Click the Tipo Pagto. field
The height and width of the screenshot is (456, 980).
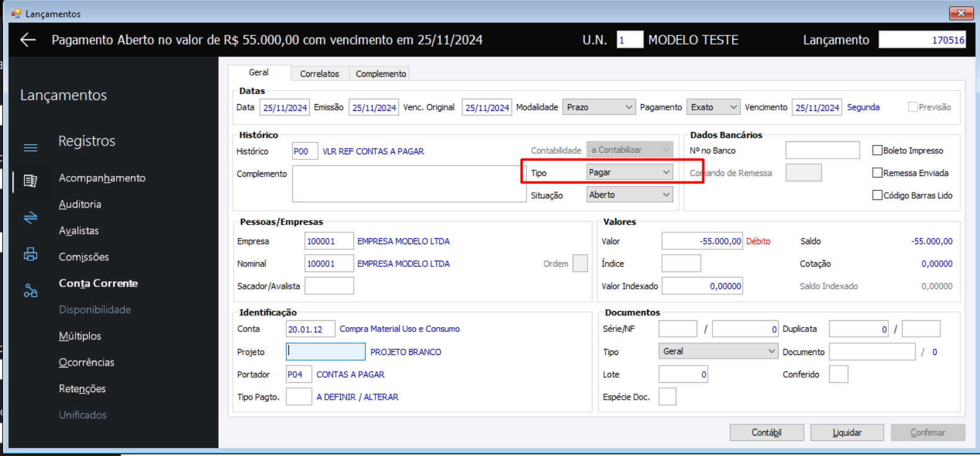299,397
